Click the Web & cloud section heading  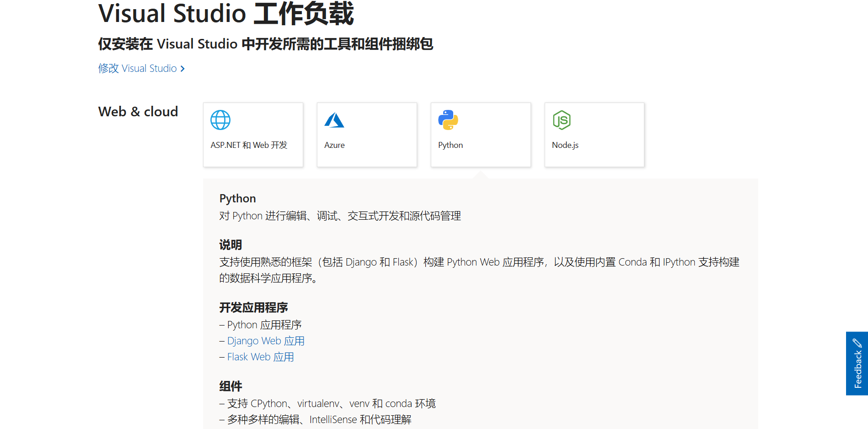[138, 112]
